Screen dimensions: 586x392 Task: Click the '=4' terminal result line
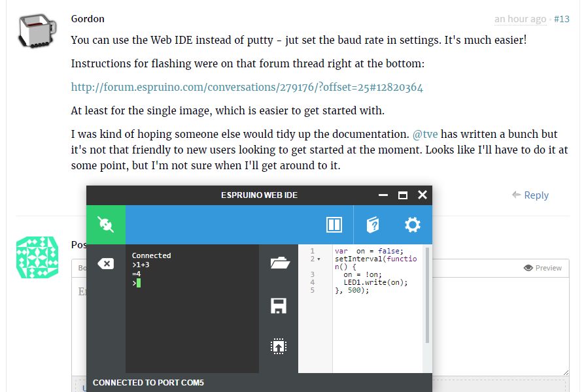(x=137, y=274)
